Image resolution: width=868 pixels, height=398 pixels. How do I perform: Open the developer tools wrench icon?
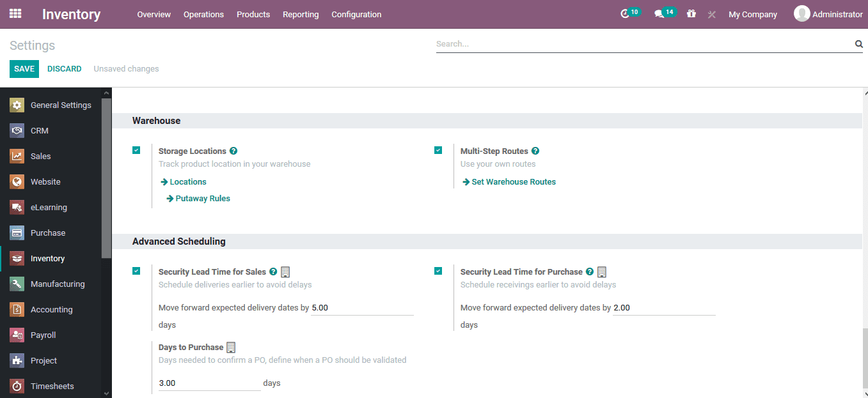click(x=711, y=14)
